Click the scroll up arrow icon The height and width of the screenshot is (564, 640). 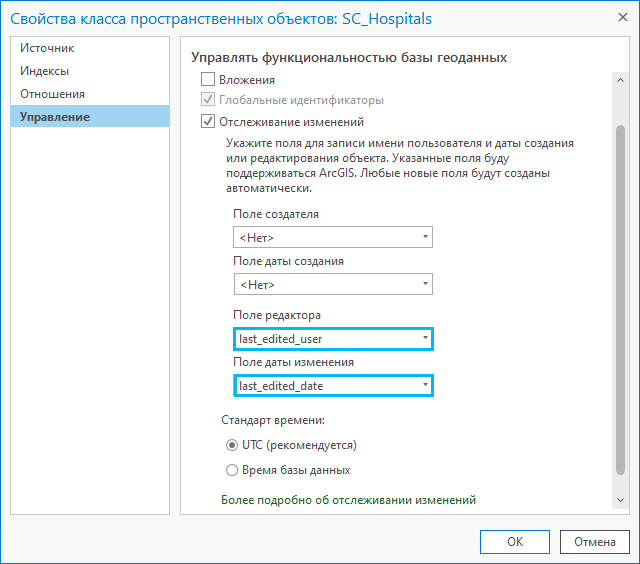(x=620, y=80)
